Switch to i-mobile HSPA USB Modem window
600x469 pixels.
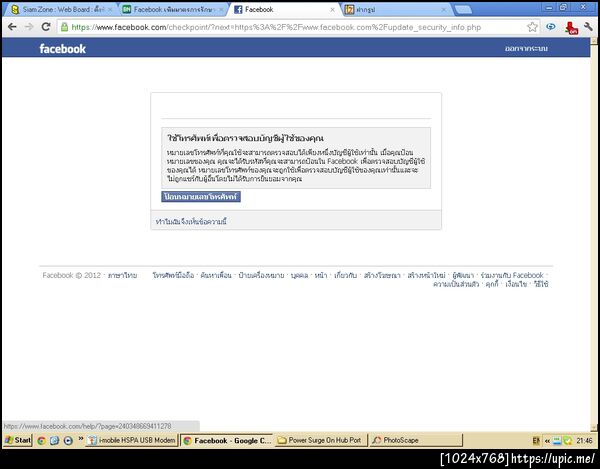(x=132, y=440)
